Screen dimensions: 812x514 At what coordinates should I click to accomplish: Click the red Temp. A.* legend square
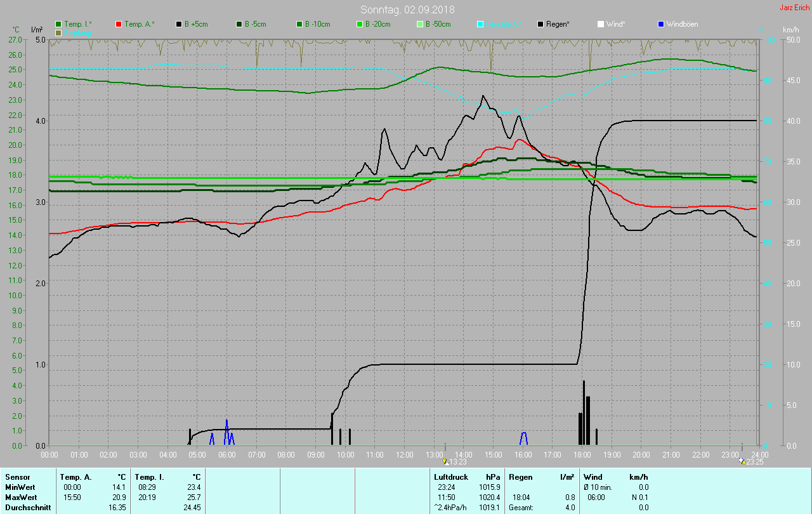pyautogui.click(x=119, y=24)
